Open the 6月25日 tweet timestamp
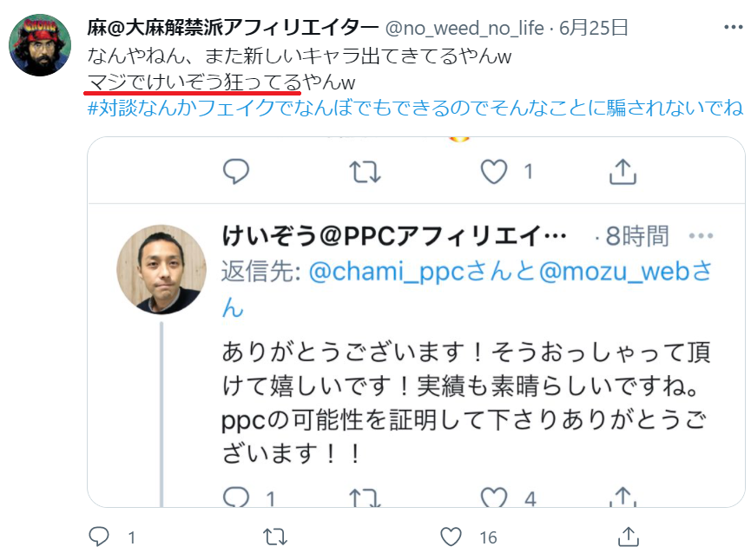Image resolution: width=751 pixels, height=560 pixels. tap(594, 28)
